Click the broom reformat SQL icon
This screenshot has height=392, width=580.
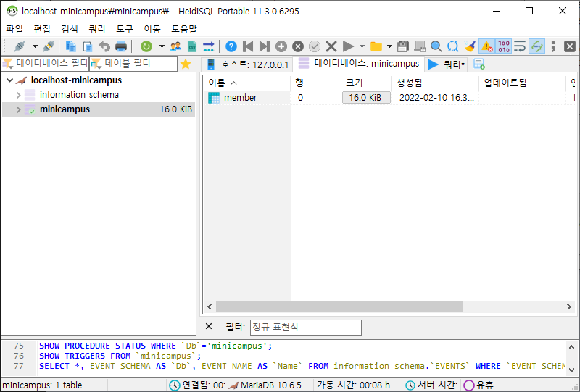point(470,46)
